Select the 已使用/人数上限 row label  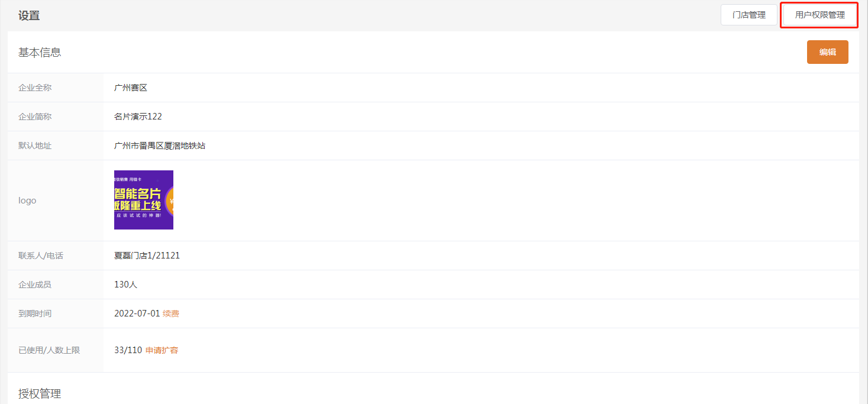tap(49, 350)
